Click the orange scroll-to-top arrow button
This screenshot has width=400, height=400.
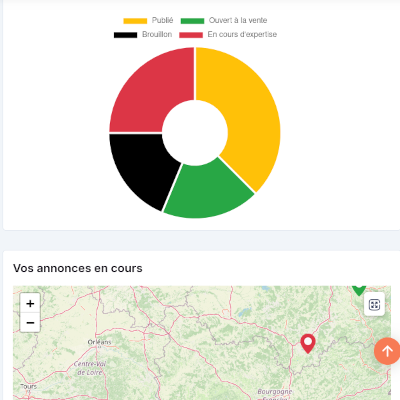[387, 351]
